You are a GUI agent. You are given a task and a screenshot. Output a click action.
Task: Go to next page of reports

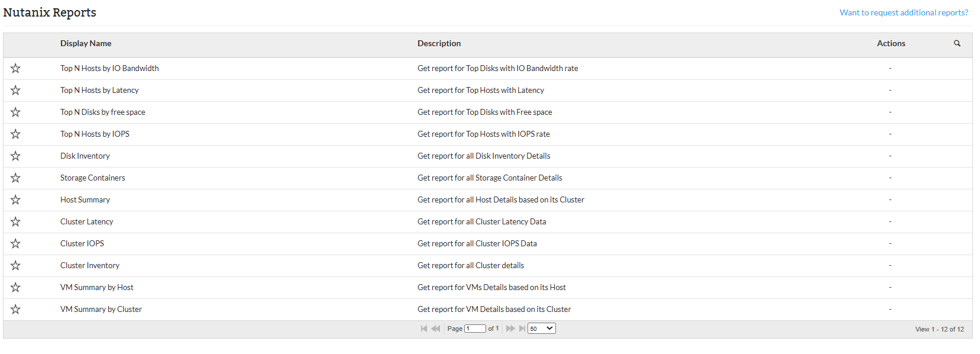tap(510, 329)
